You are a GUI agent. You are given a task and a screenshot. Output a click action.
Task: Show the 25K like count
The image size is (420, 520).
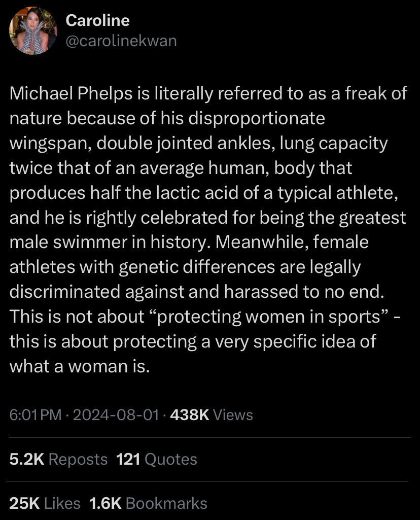coord(24,503)
